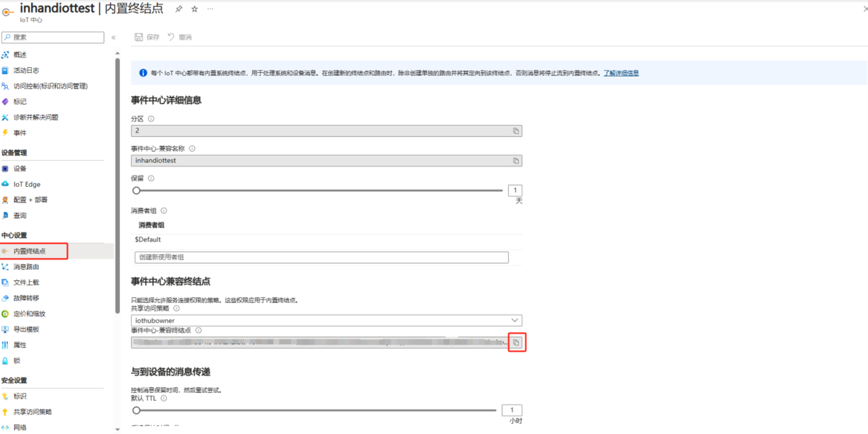The height and width of the screenshot is (434, 868).
Task: Open 诊断并解决问题 item
Action: pos(36,117)
